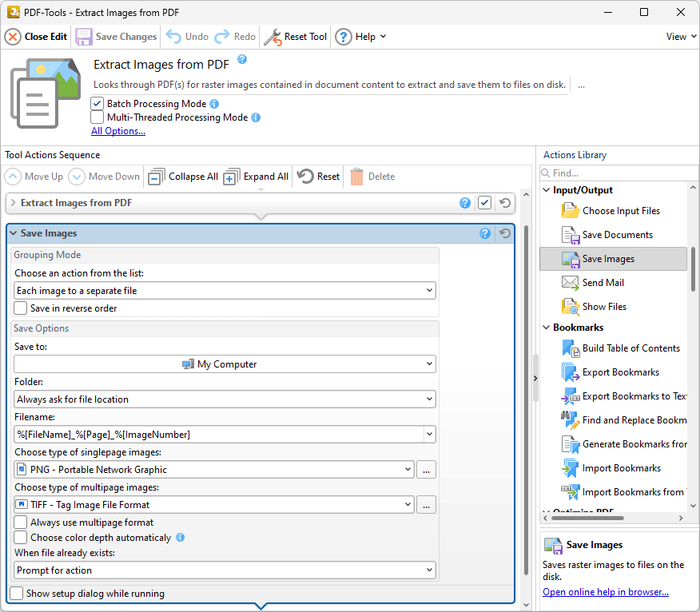Screen dimensions: 700x612
Task: Click the Reset Tool button
Action: [x=296, y=37]
